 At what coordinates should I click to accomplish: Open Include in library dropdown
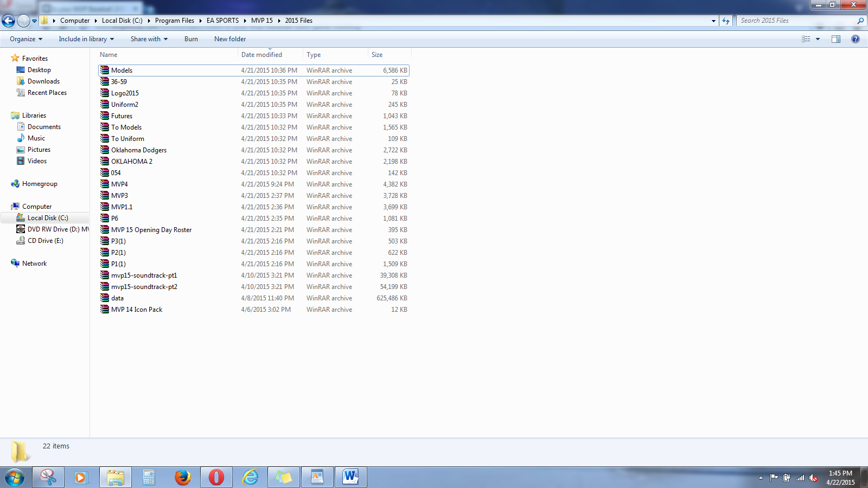coord(86,39)
